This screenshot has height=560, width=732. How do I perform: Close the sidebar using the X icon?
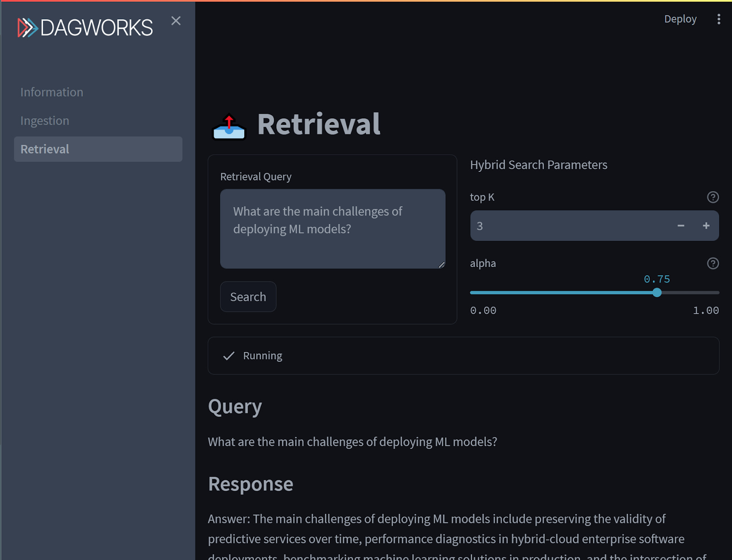coord(176,21)
